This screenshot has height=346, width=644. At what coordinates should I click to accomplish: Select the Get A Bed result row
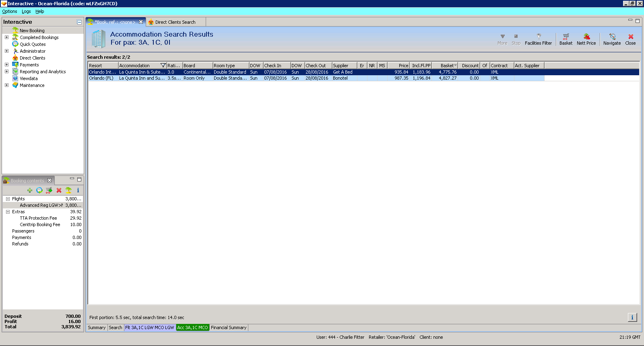316,72
